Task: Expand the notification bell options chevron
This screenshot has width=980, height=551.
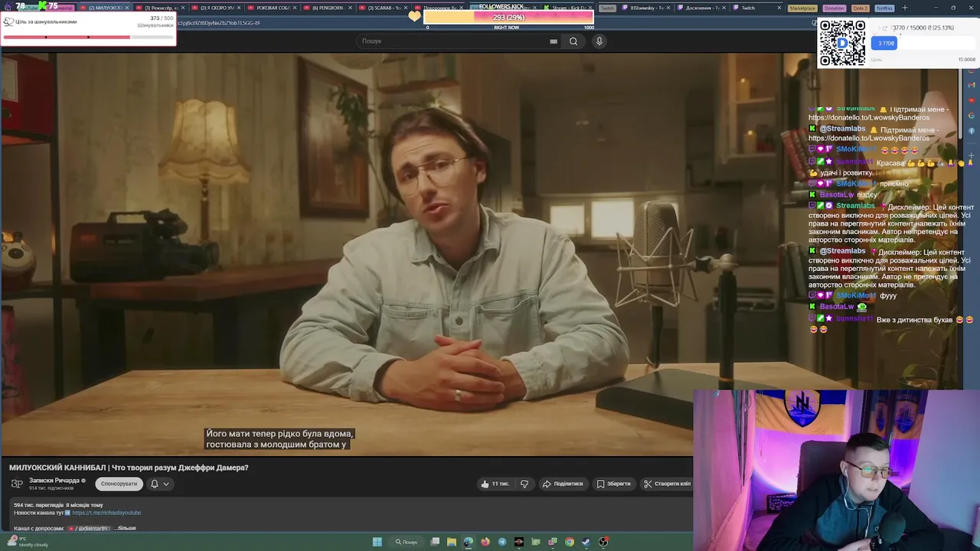Action: coord(166,484)
